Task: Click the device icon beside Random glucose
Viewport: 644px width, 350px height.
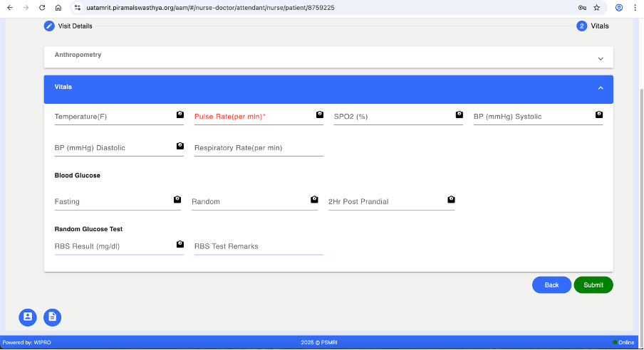Action: 314,200
